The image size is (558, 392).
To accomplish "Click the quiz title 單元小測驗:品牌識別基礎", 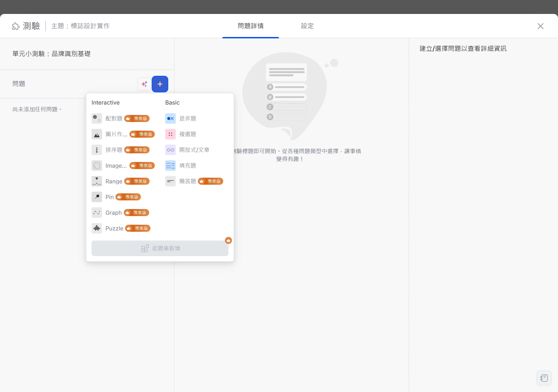I will tap(51, 54).
